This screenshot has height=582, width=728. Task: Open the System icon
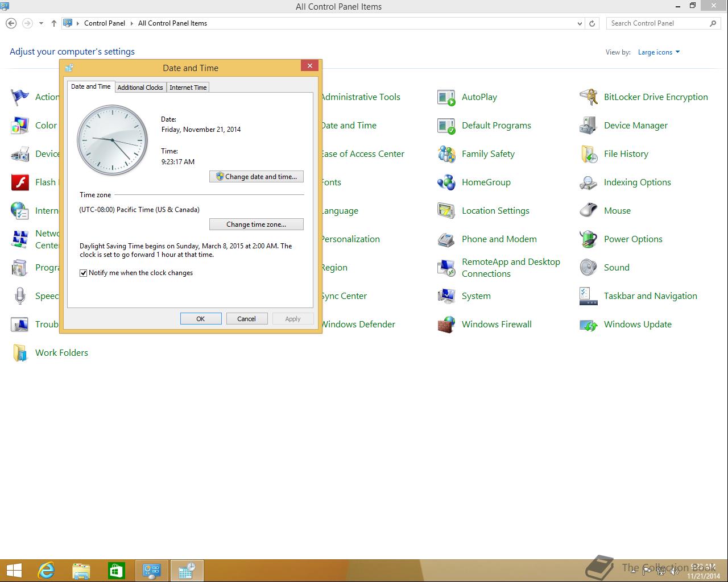(446, 296)
